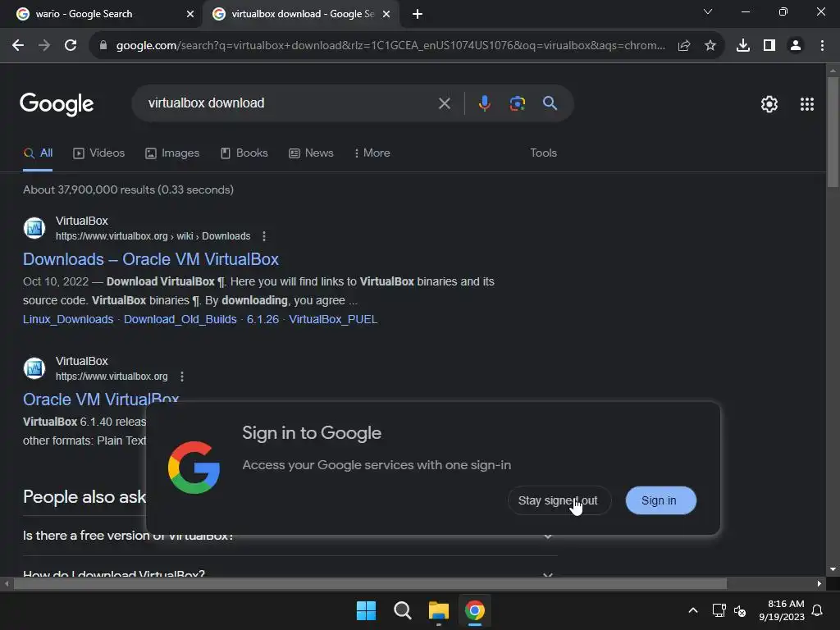Click vertical scrollbar down arrow
Screen dimensions: 840x630
coord(833,569)
